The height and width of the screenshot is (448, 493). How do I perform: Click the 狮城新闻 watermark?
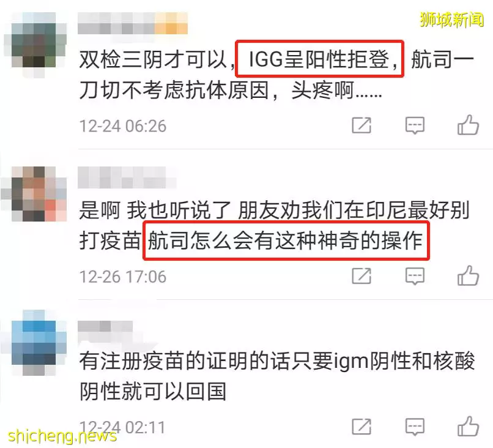tap(451, 20)
